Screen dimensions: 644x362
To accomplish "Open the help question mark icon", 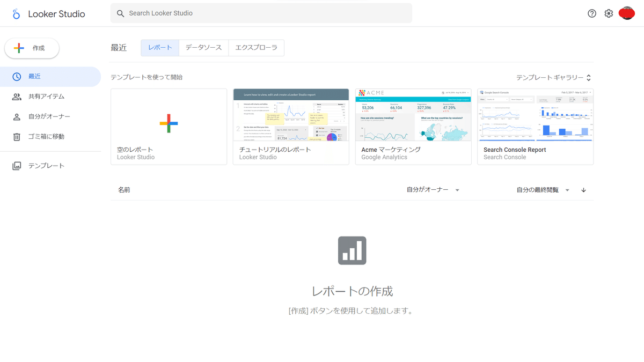I will tap(592, 13).
